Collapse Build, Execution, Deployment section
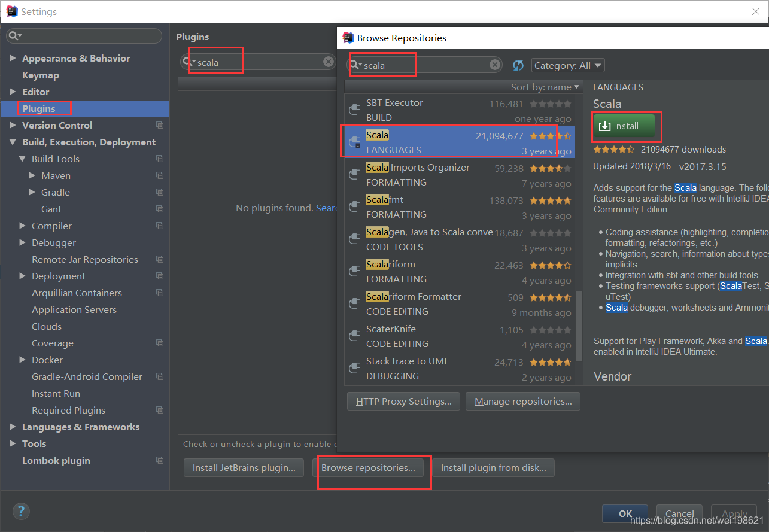Viewport: 769px width, 532px height. click(13, 142)
